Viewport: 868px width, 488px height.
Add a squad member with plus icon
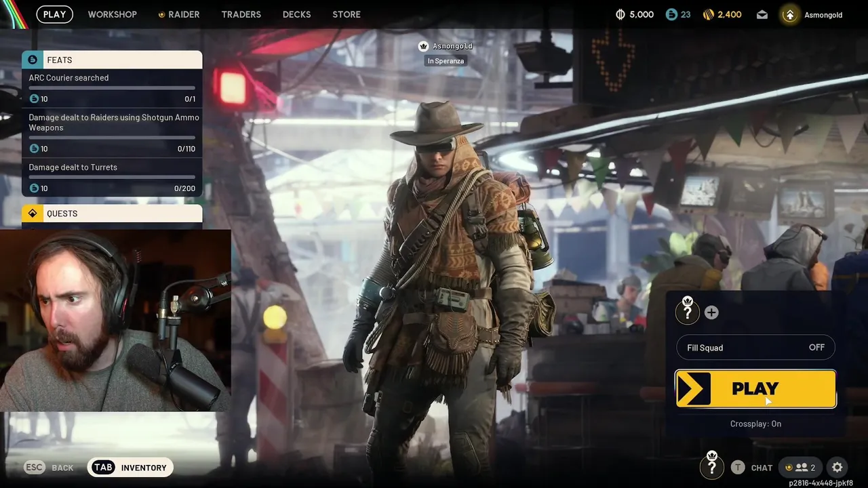[x=711, y=312]
